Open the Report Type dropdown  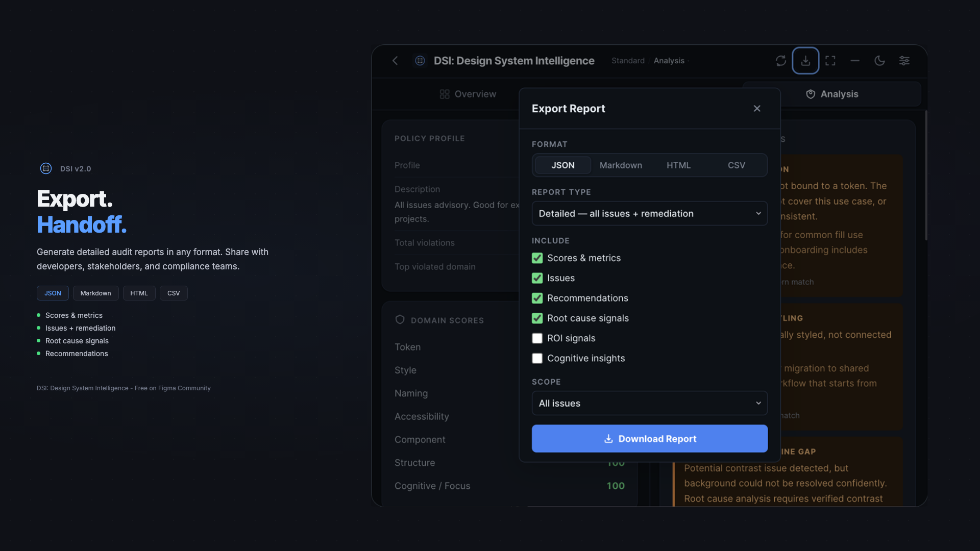pos(649,213)
